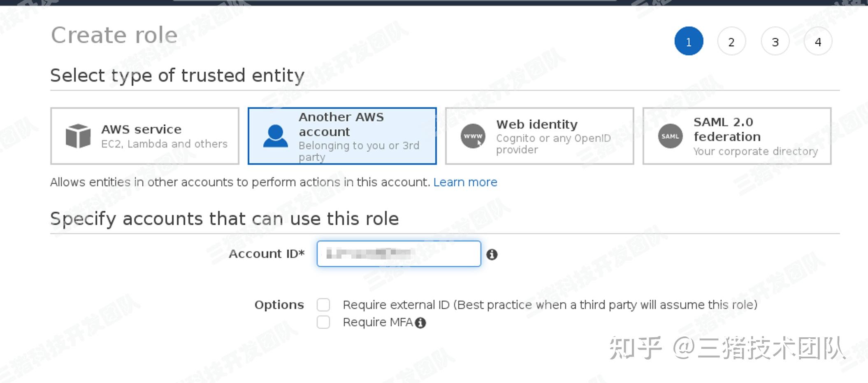The image size is (868, 383).
Task: Open the Learn more link
Action: (465, 182)
